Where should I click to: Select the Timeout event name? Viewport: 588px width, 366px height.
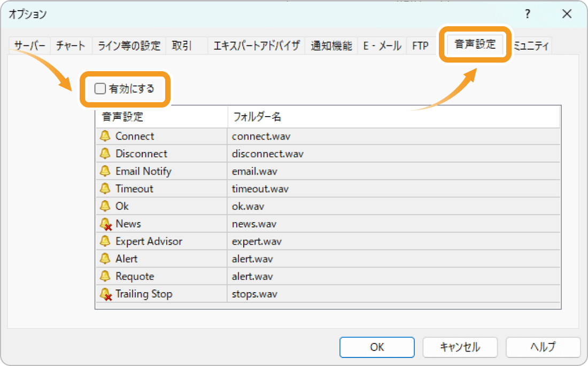click(x=134, y=188)
